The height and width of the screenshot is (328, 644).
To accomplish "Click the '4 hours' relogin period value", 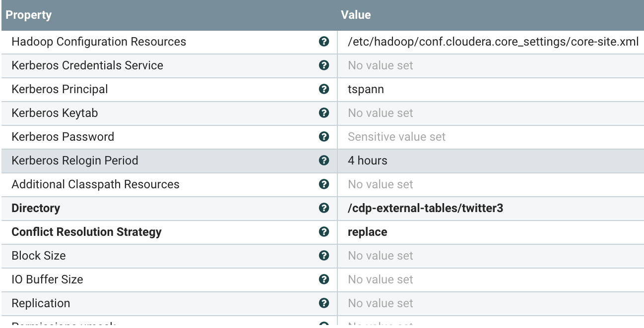I will coord(368,161).
